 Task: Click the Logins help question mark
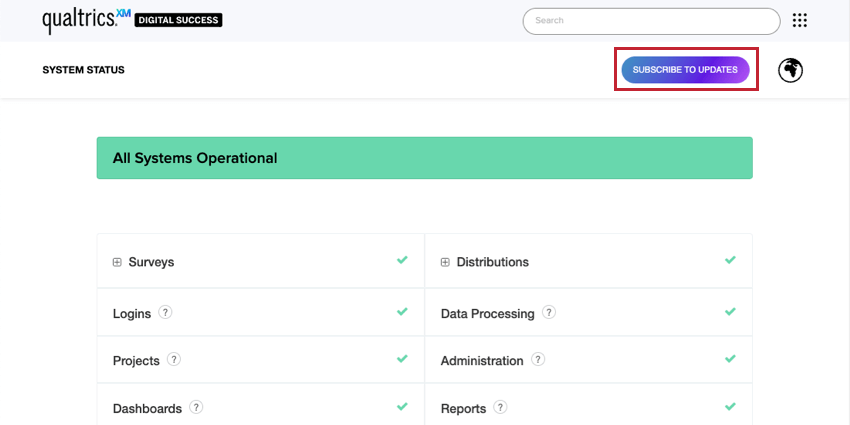click(166, 312)
